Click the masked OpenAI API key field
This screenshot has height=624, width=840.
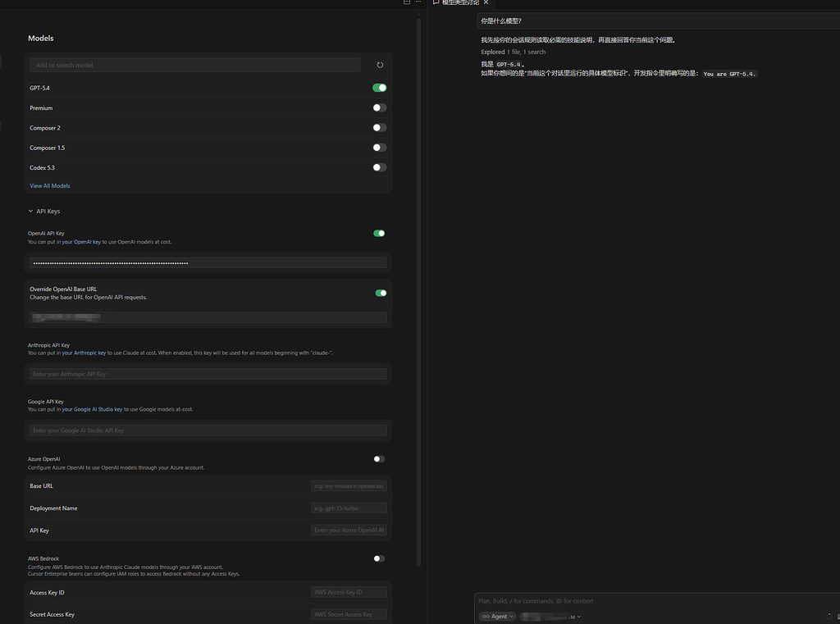(x=208, y=263)
